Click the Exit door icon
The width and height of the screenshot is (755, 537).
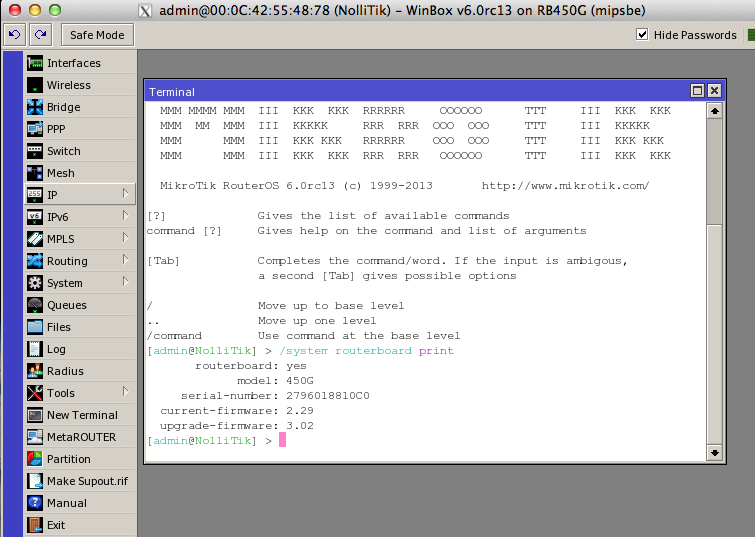click(35, 525)
